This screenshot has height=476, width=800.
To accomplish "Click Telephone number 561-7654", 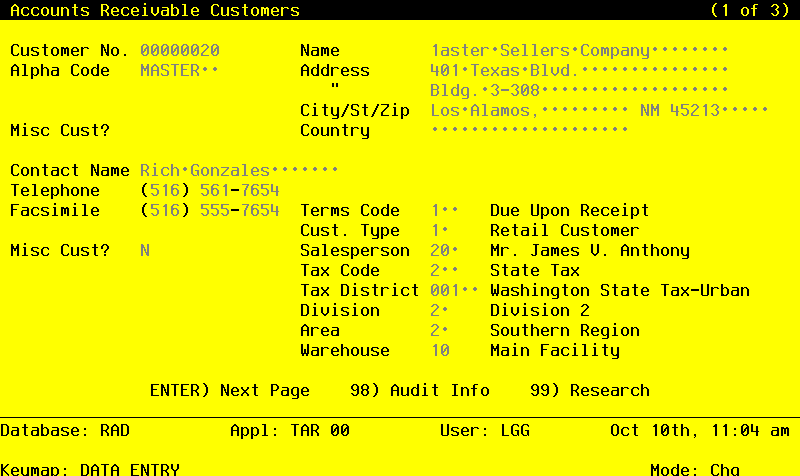I will pos(239,190).
